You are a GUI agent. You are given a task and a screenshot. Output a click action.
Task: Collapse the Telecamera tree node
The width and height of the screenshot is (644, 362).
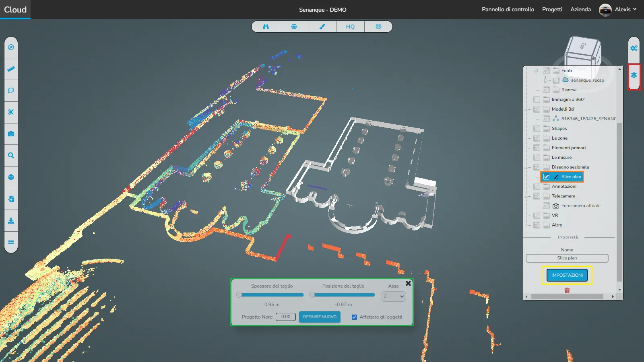pos(526,196)
